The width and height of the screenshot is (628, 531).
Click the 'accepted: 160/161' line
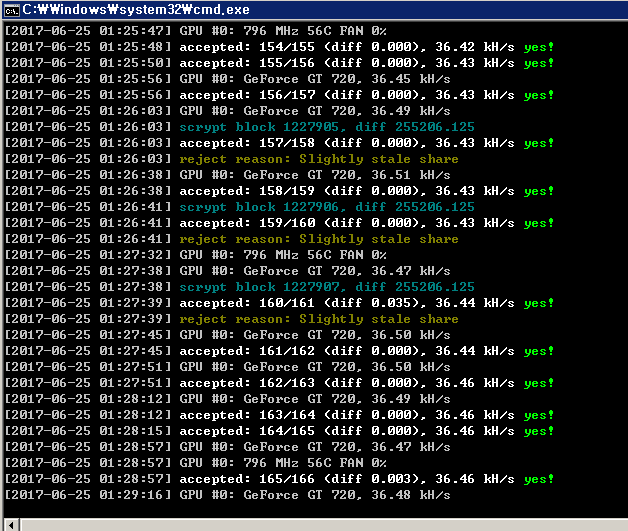(x=279, y=303)
